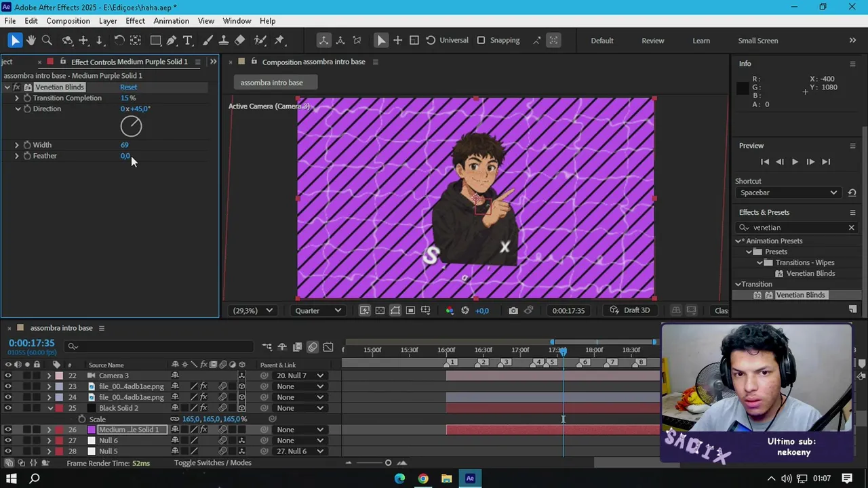This screenshot has width=868, height=488.
Task: Click the timeline zoom slider handle
Action: point(388,463)
